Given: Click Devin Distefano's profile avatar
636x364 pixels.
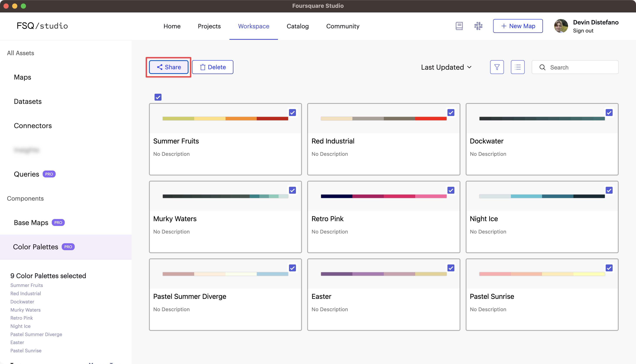Looking at the screenshot, I should (561, 26).
